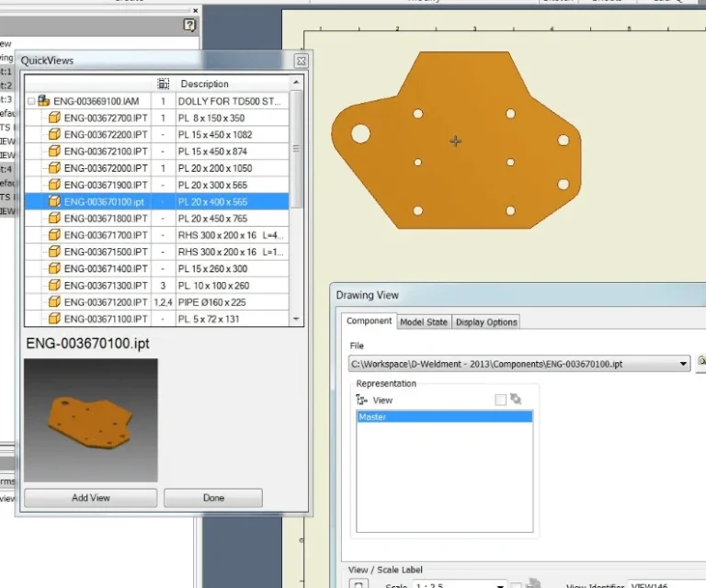The width and height of the screenshot is (706, 588).
Task: Switch to the Model State tab
Action: (x=424, y=322)
